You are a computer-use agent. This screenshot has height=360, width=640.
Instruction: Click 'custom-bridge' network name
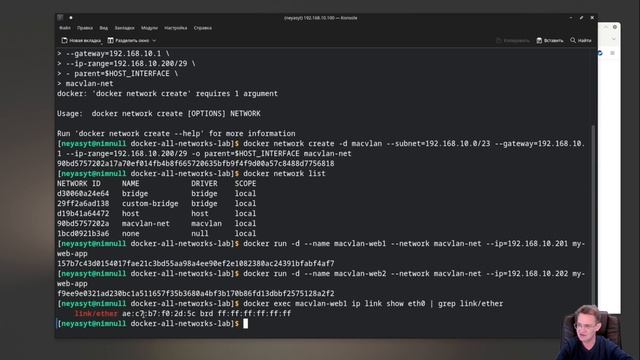(150, 204)
